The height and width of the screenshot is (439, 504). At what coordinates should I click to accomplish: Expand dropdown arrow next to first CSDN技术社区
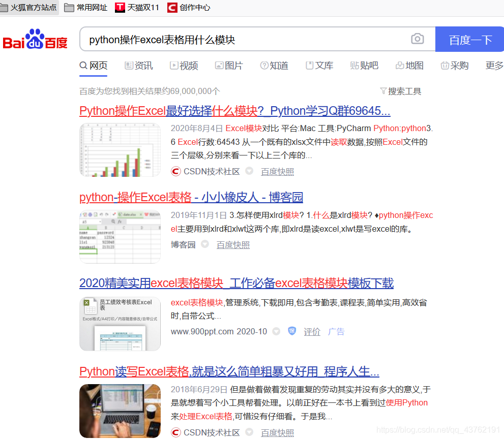coord(249,171)
